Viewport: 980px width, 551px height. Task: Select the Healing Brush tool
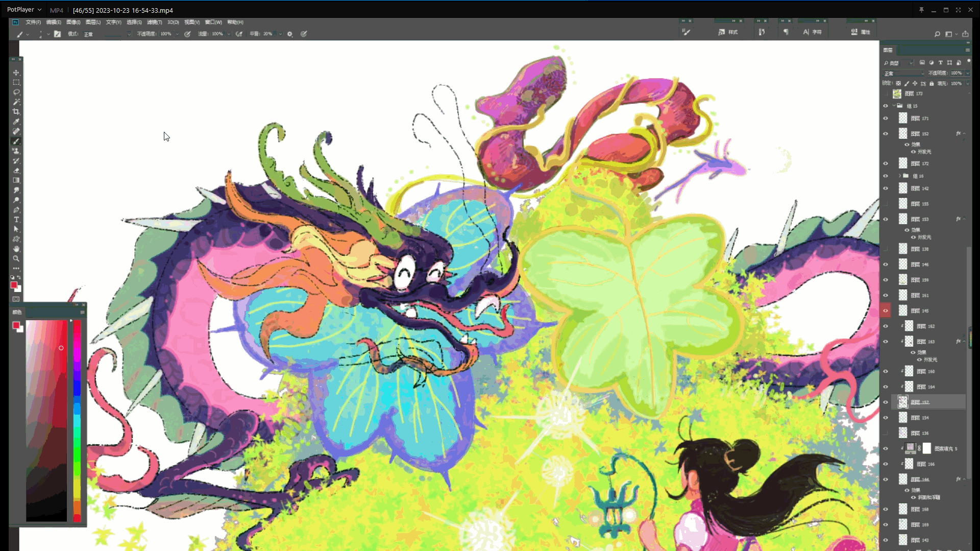pyautogui.click(x=16, y=131)
